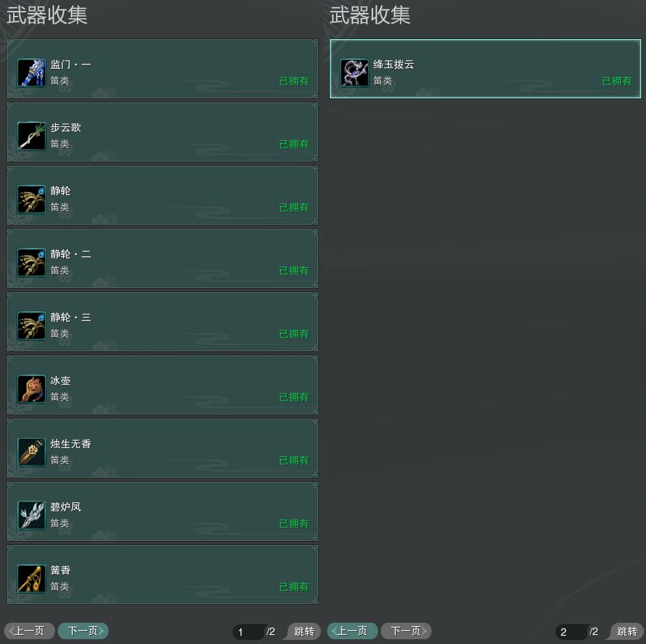Screen dimensions: 646x644
Task: Click the 箫香 golden flute icon
Action: click(x=32, y=579)
